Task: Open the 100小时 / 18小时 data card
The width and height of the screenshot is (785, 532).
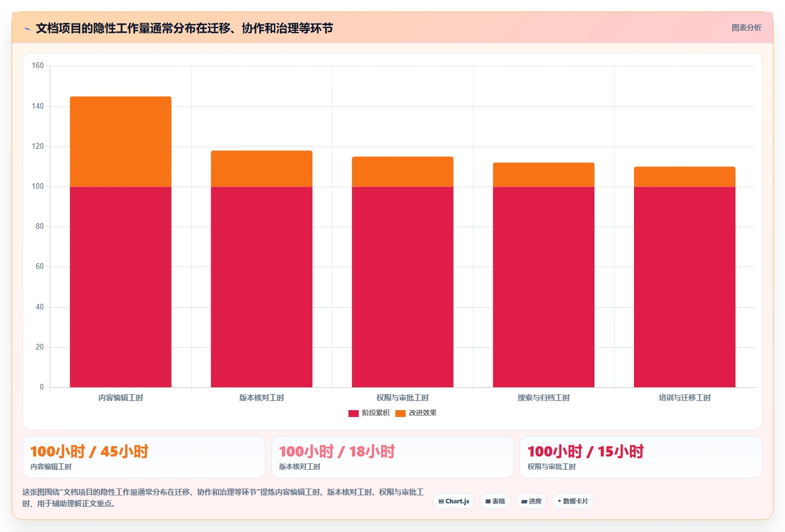Action: coord(392,457)
